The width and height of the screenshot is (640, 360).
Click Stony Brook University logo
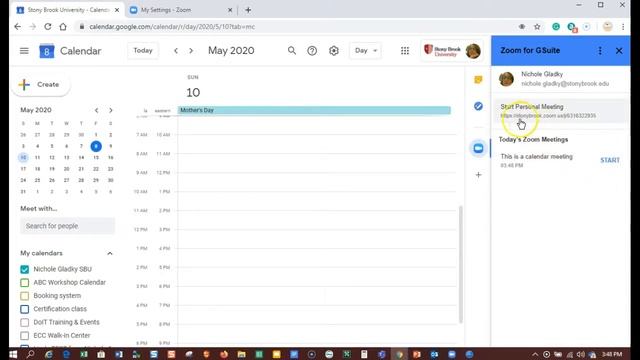click(x=443, y=51)
